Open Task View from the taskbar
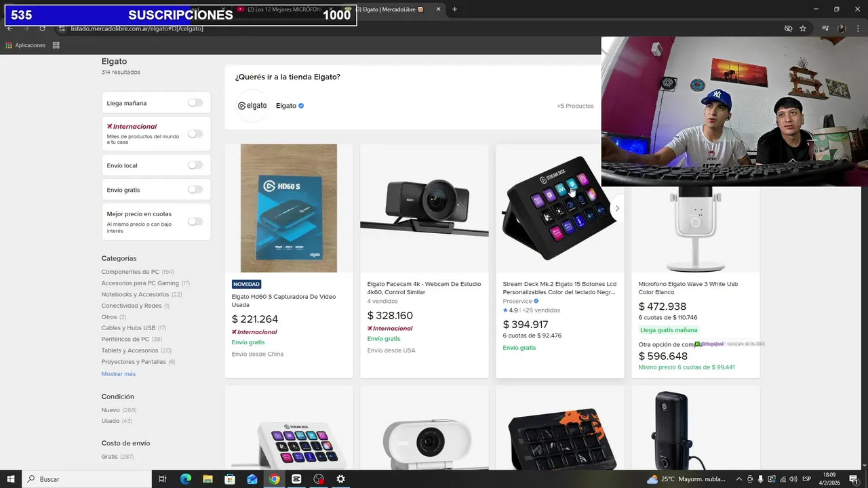This screenshot has height=488, width=868. click(163, 479)
